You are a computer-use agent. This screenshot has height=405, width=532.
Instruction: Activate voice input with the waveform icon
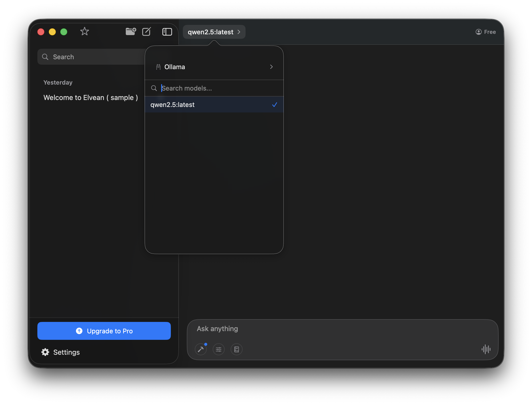[x=486, y=349]
